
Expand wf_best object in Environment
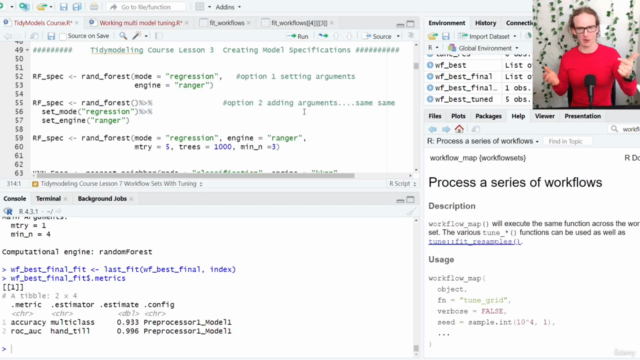[x=430, y=65]
